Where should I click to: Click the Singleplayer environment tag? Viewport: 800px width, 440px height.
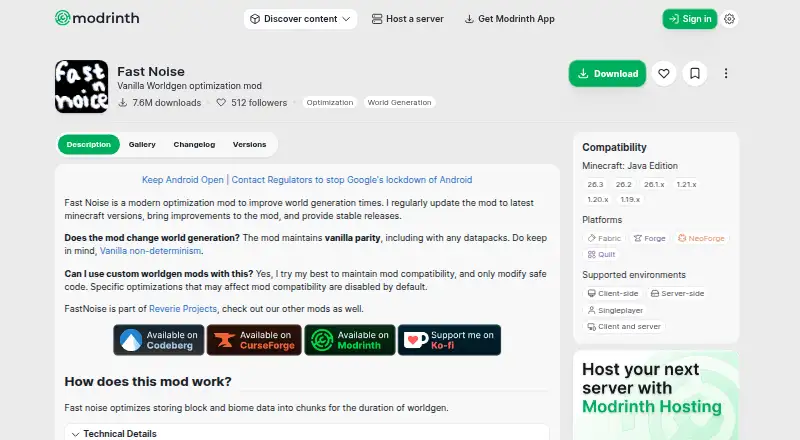(x=615, y=310)
